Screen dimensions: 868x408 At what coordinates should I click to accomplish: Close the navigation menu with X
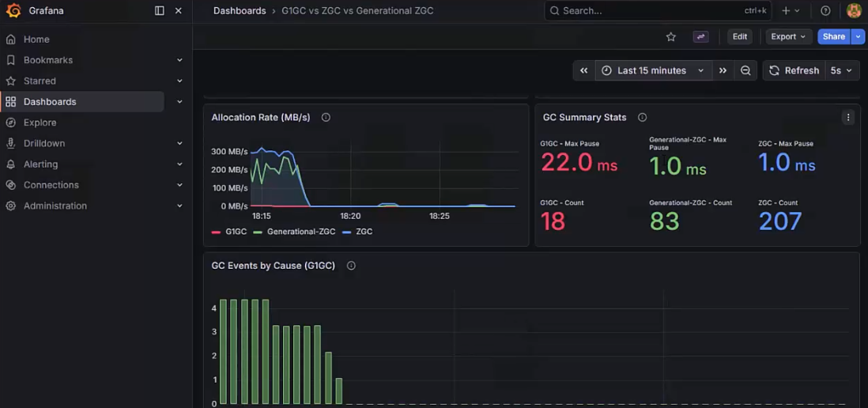point(178,10)
